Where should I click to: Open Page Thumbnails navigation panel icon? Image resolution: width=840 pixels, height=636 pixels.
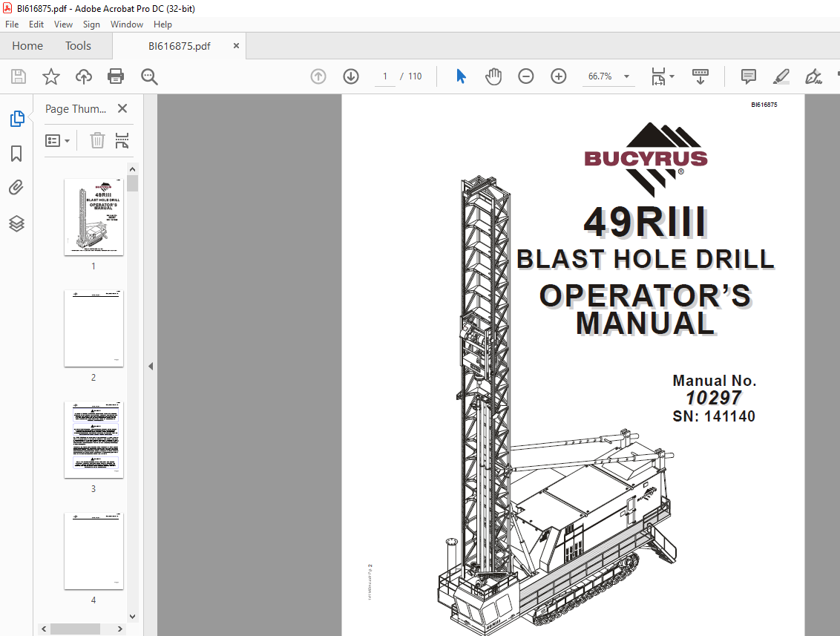(x=17, y=119)
